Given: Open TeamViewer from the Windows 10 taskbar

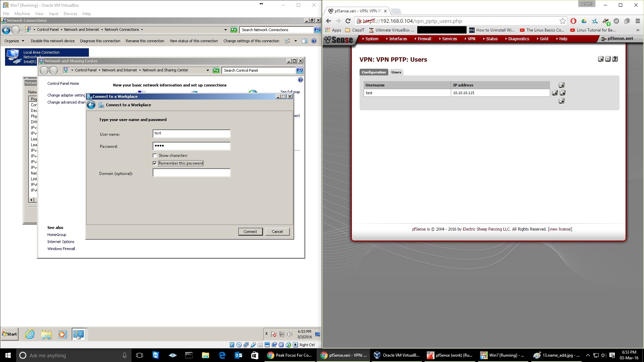Looking at the screenshot, I should [156, 355].
